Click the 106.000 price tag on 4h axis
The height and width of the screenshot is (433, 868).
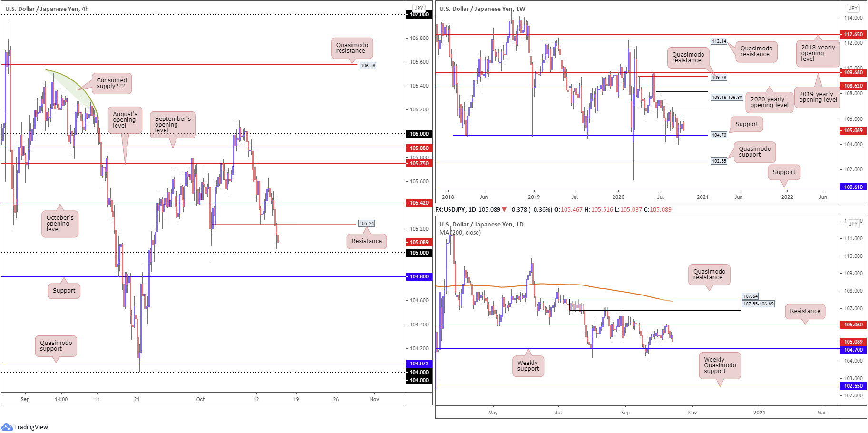(419, 134)
